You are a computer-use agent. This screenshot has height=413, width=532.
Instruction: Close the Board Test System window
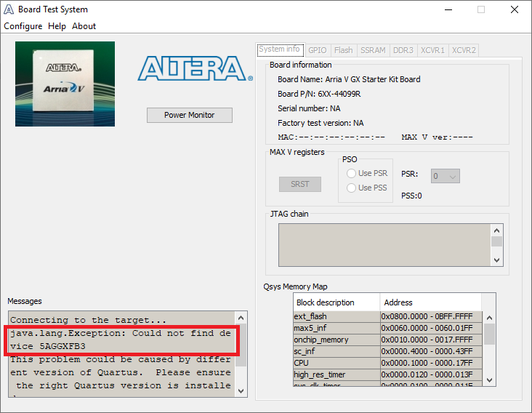pyautogui.click(x=515, y=9)
